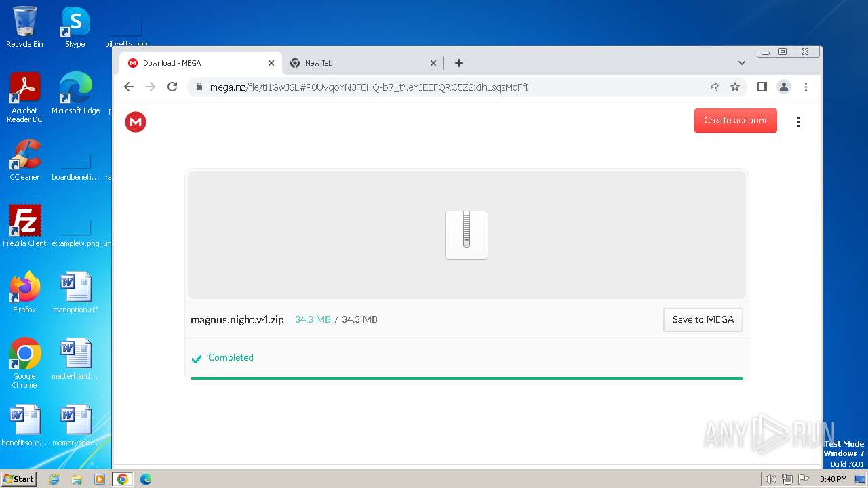Open Edge from taskbar
The height and width of the screenshot is (488, 868).
point(146,479)
